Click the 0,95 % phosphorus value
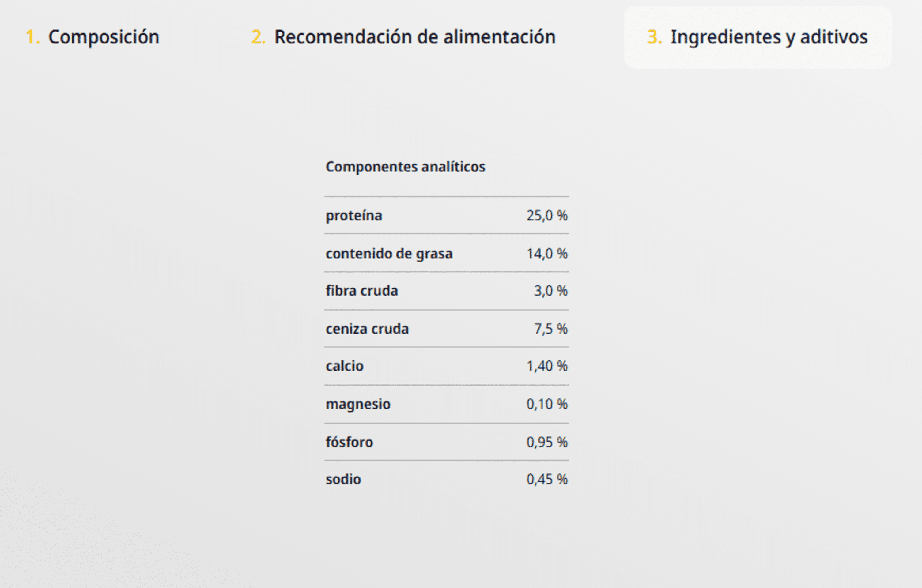922x588 pixels. click(x=547, y=442)
